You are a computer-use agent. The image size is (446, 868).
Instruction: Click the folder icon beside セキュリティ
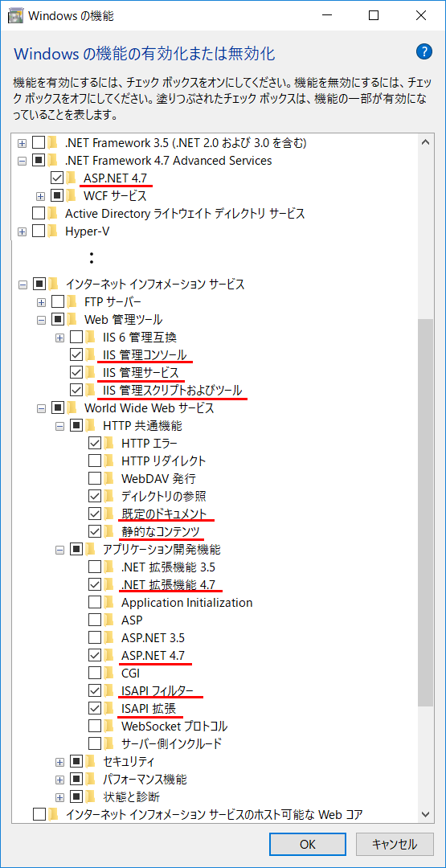(90, 761)
